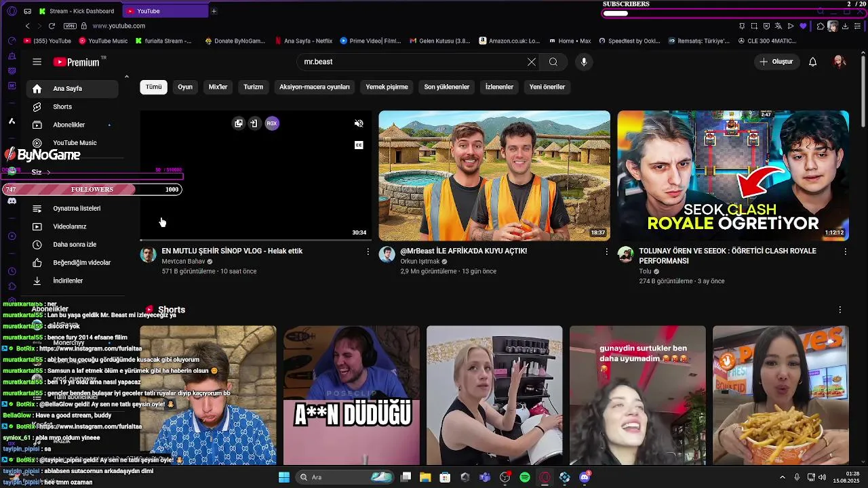Viewport: 868px width, 488px height.
Task: Open Discord from the taskbar
Action: 585,477
